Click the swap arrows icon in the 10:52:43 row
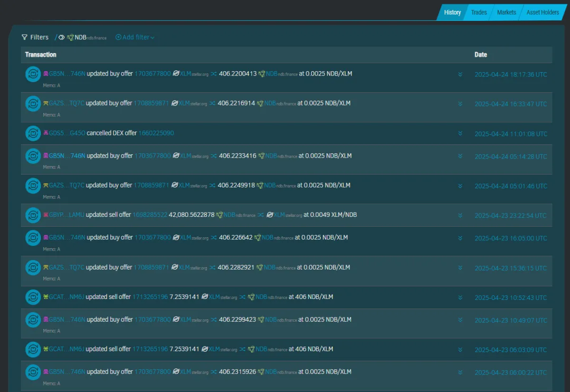Screen dimensions: 570x392 pyautogui.click(x=242, y=297)
